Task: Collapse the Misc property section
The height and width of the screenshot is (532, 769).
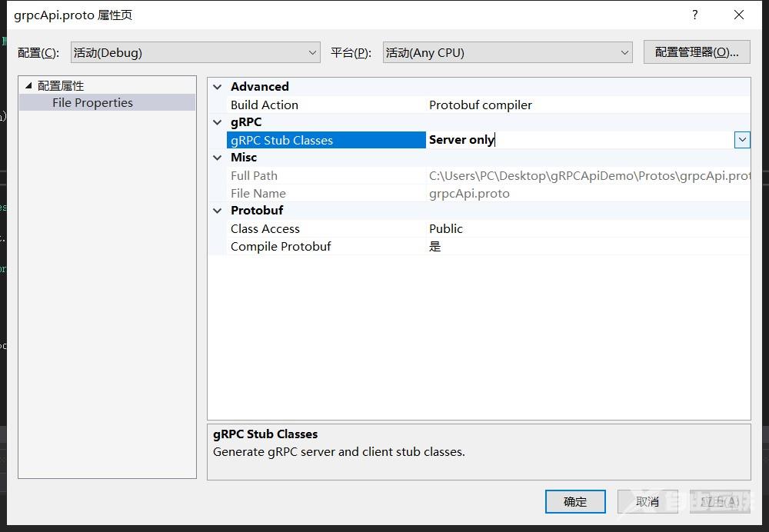Action: [218, 157]
